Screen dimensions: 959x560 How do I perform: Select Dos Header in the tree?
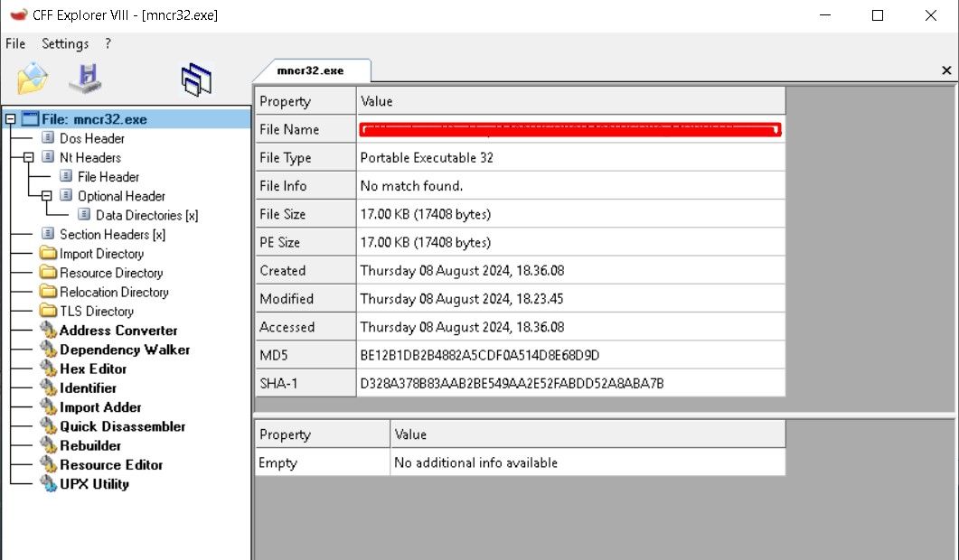click(91, 139)
